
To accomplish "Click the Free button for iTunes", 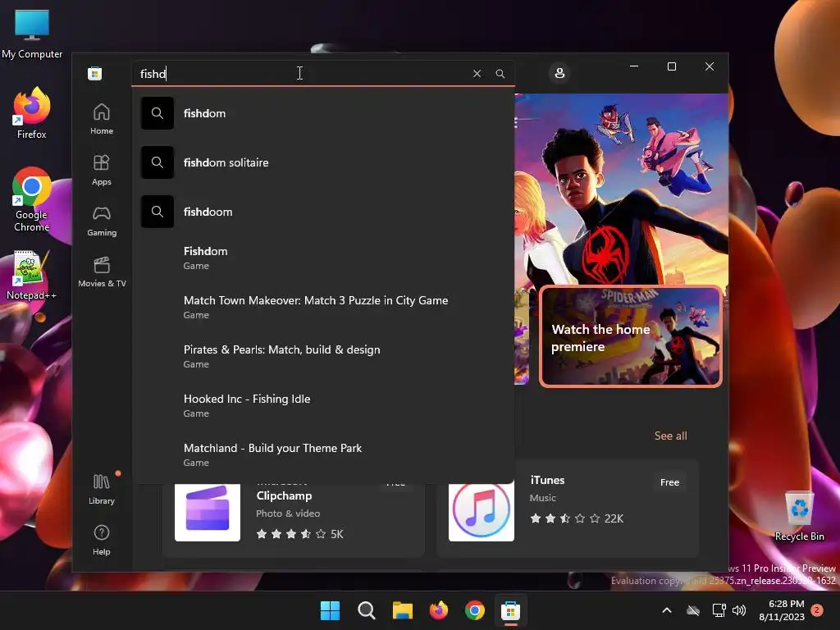I will [x=669, y=482].
